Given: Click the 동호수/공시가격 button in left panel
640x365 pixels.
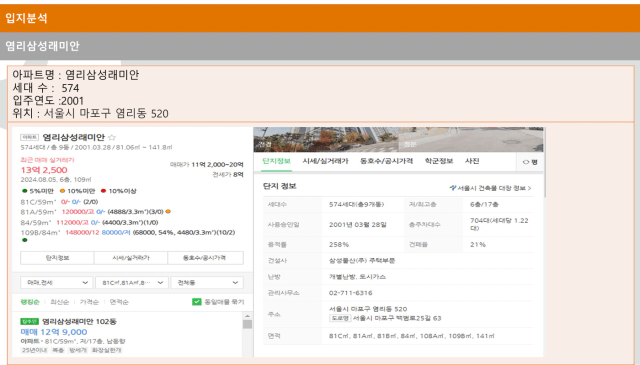Looking at the screenshot, I should (205, 258).
